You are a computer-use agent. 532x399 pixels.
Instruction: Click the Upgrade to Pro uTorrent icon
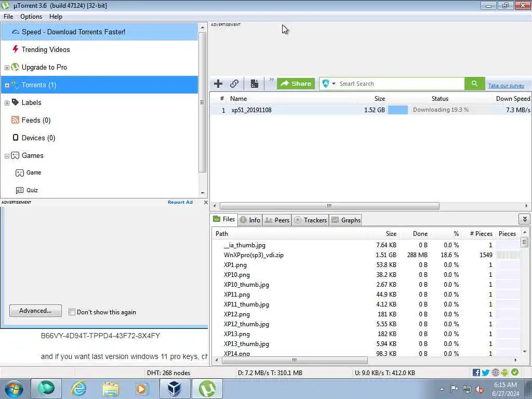click(15, 67)
